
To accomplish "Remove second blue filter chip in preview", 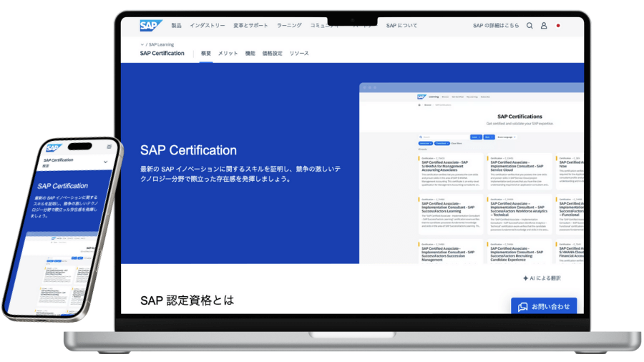I will click(x=442, y=143).
